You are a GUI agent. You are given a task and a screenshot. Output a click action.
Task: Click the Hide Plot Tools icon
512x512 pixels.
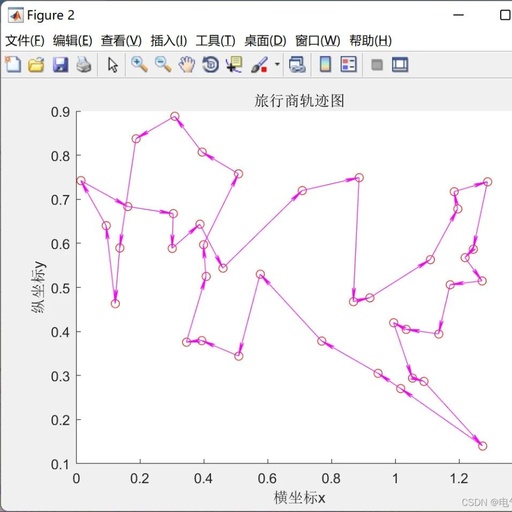pos(377,64)
